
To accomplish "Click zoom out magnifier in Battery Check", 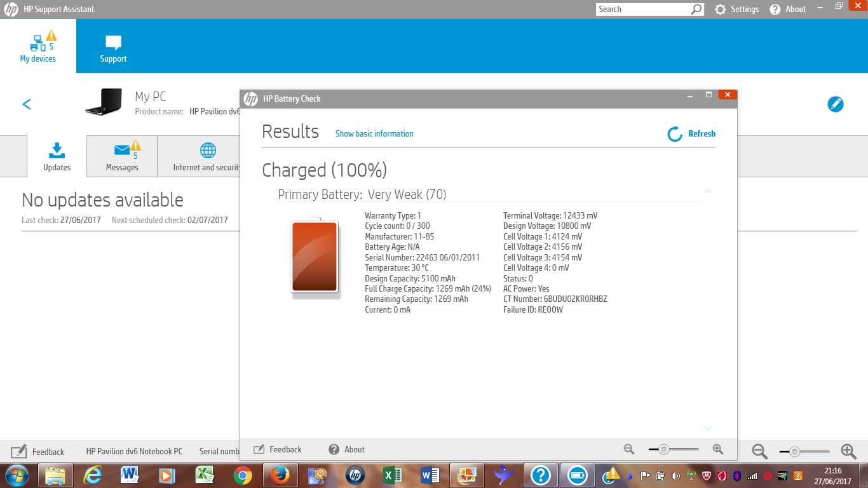I will point(629,449).
